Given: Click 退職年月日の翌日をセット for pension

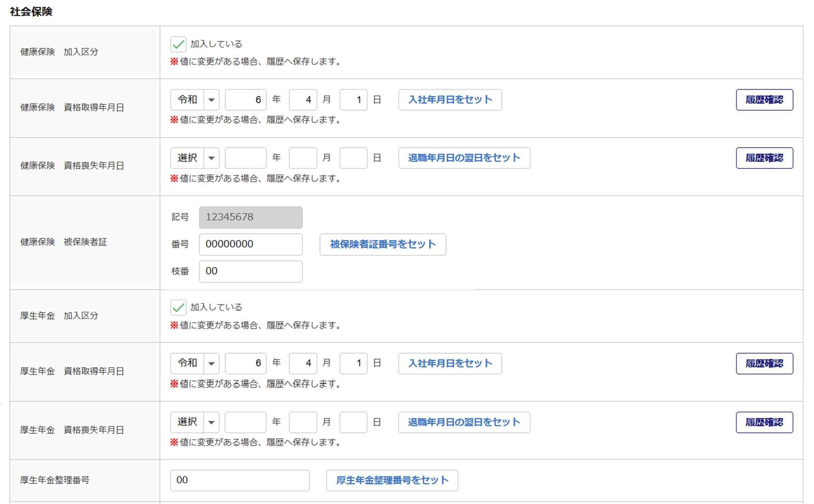Looking at the screenshot, I should pyautogui.click(x=464, y=422).
